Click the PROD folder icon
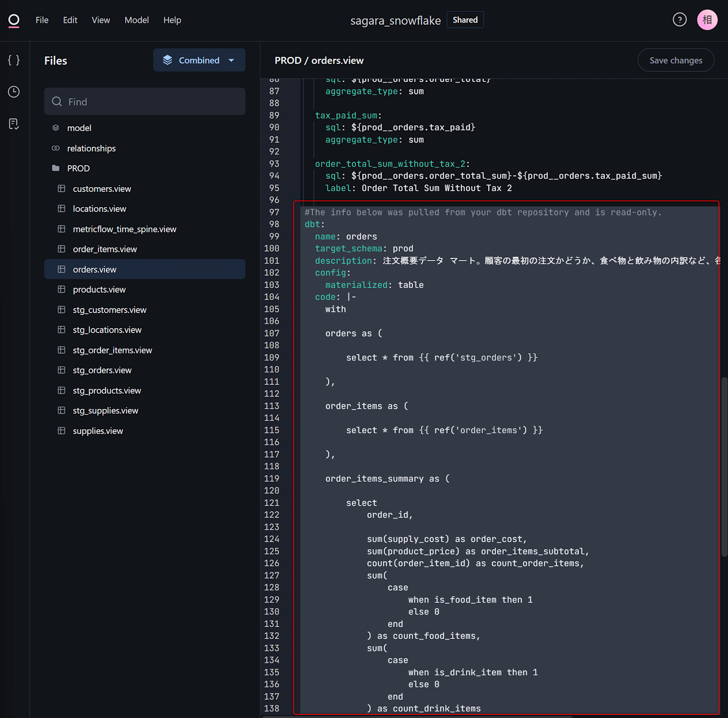Screen dimensions: 728x718 tap(56, 168)
